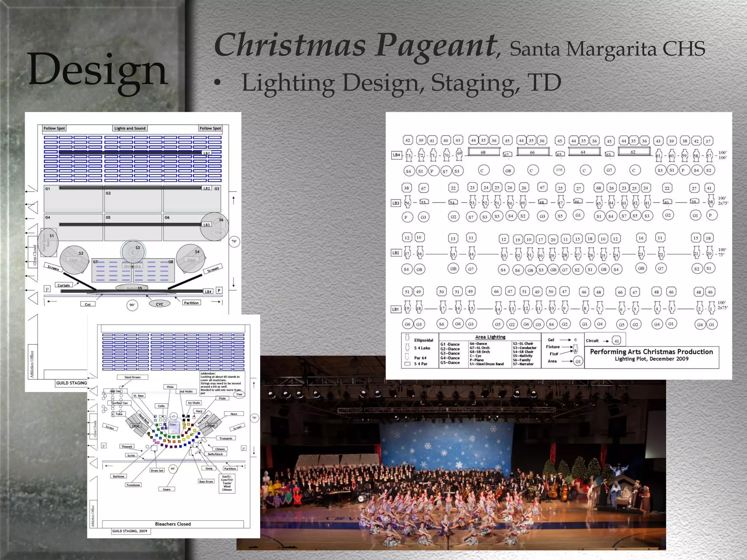Click "Performing Arts Christmas Production" title block

[651, 352]
